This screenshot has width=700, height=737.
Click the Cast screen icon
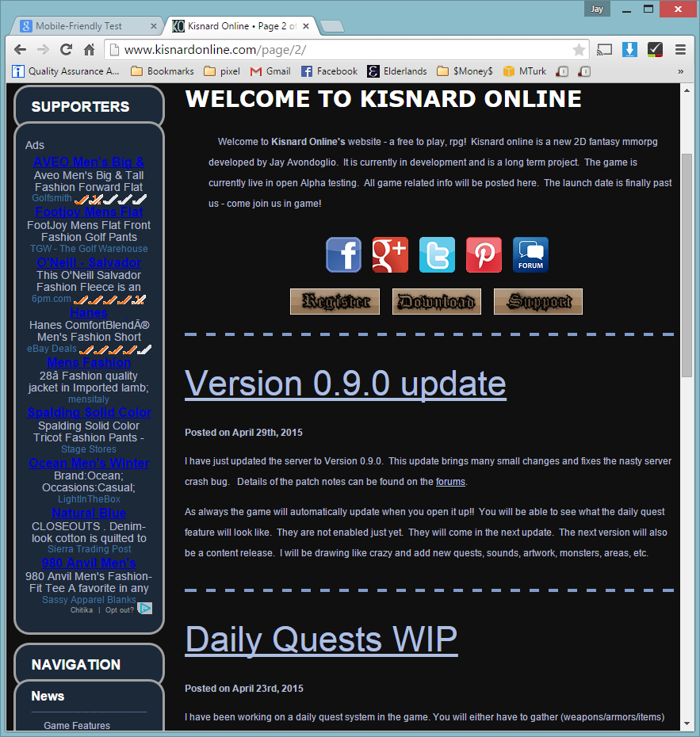tap(605, 49)
